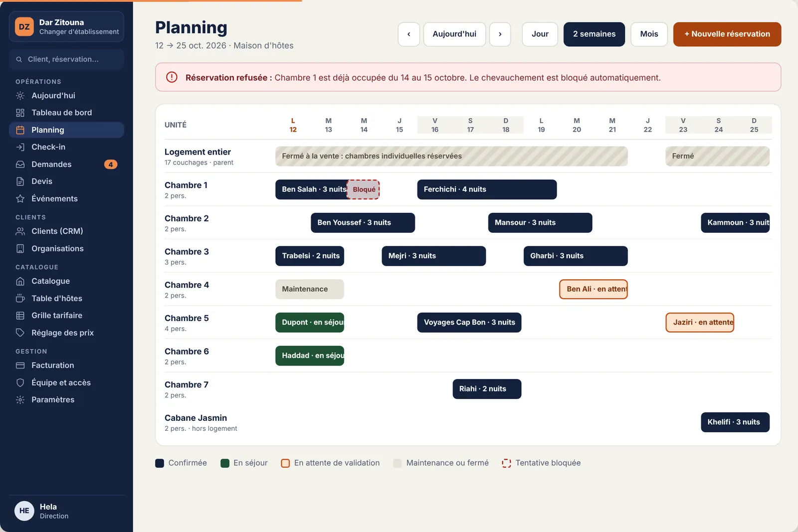Click the Catalogue house icon

click(20, 281)
